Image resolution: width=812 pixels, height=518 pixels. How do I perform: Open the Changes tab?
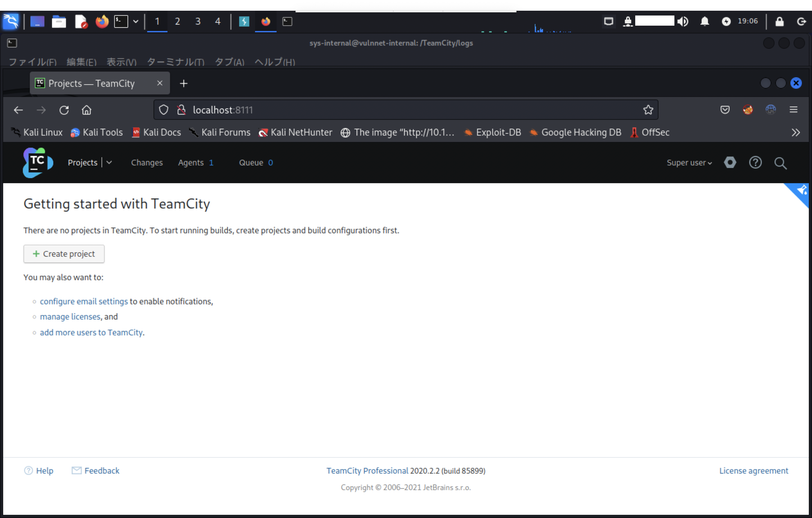(147, 163)
